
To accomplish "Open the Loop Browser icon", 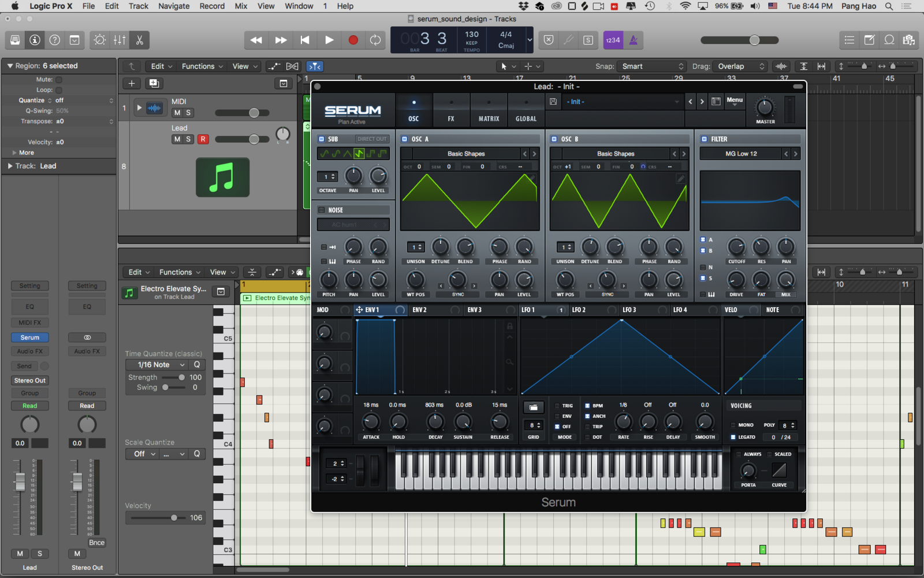I will coord(889,40).
